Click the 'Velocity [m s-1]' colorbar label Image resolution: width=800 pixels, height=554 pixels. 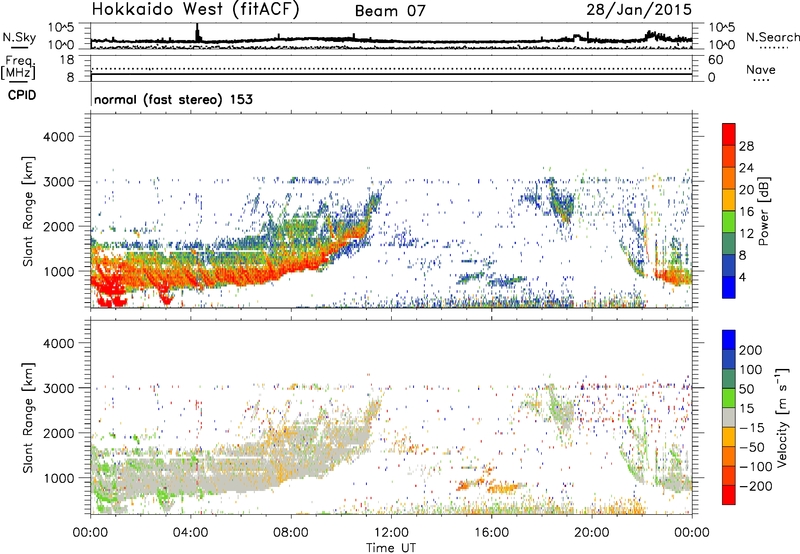pyautogui.click(x=783, y=417)
